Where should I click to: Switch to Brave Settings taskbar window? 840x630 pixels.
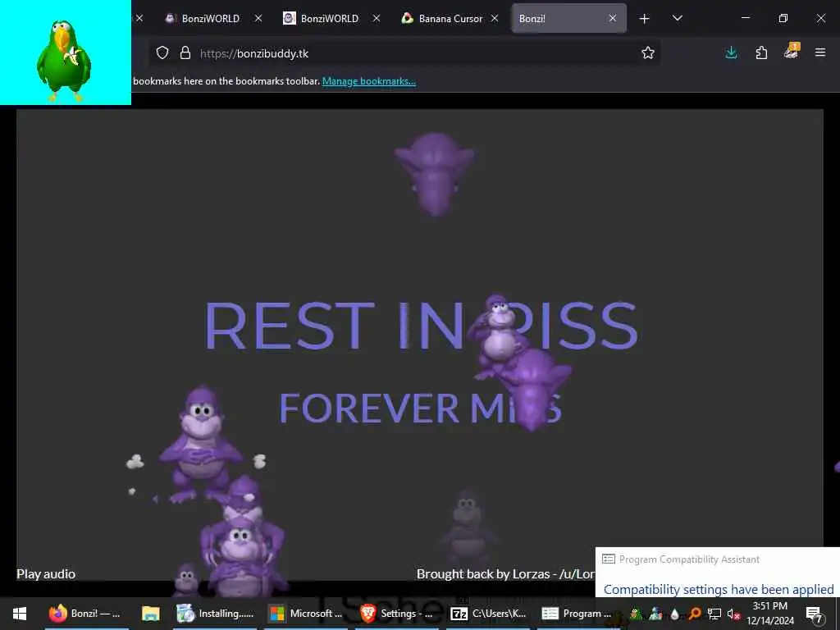(397, 614)
